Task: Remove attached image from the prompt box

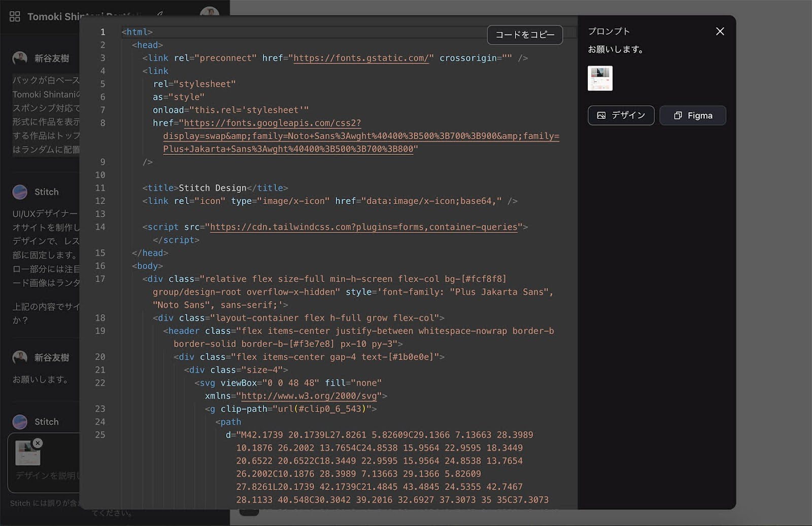Action: tap(38, 443)
